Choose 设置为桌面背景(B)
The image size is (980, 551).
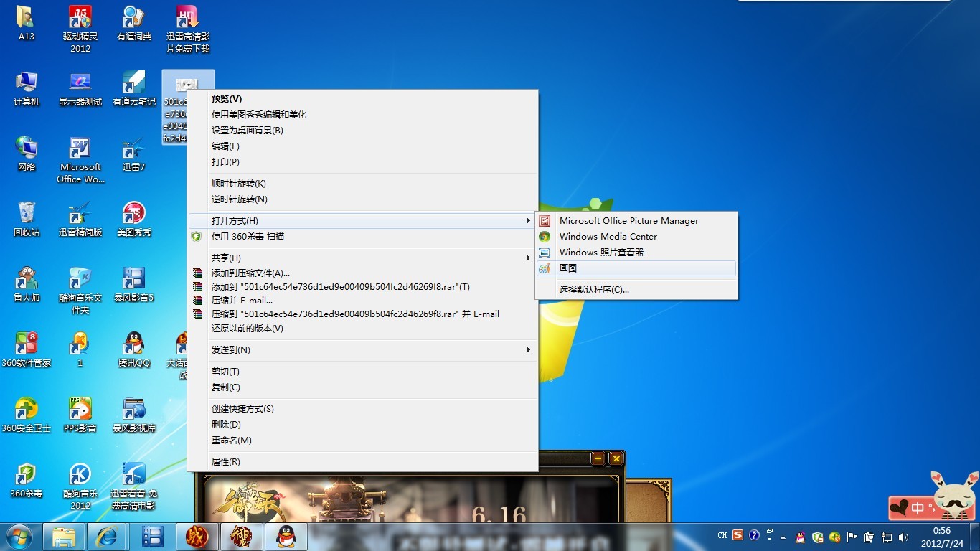point(362,130)
